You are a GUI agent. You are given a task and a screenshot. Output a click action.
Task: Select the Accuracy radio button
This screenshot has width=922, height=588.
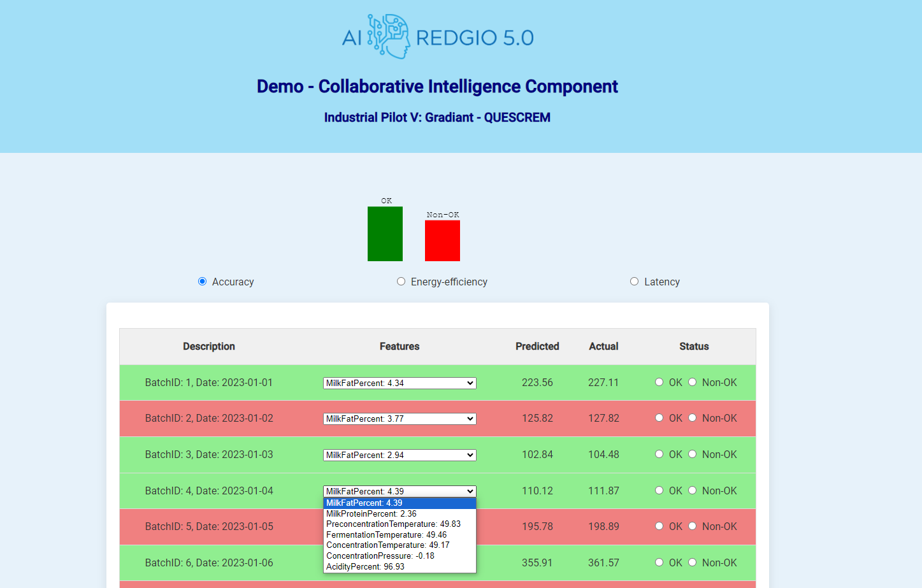tap(203, 282)
